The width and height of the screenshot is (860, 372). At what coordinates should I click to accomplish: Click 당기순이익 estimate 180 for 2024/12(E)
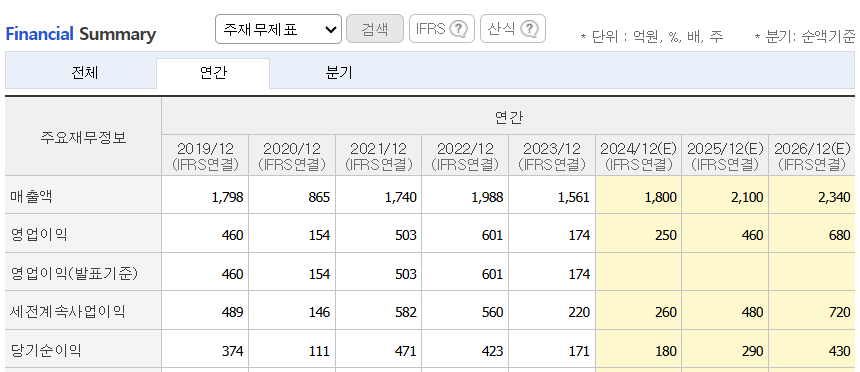665,351
